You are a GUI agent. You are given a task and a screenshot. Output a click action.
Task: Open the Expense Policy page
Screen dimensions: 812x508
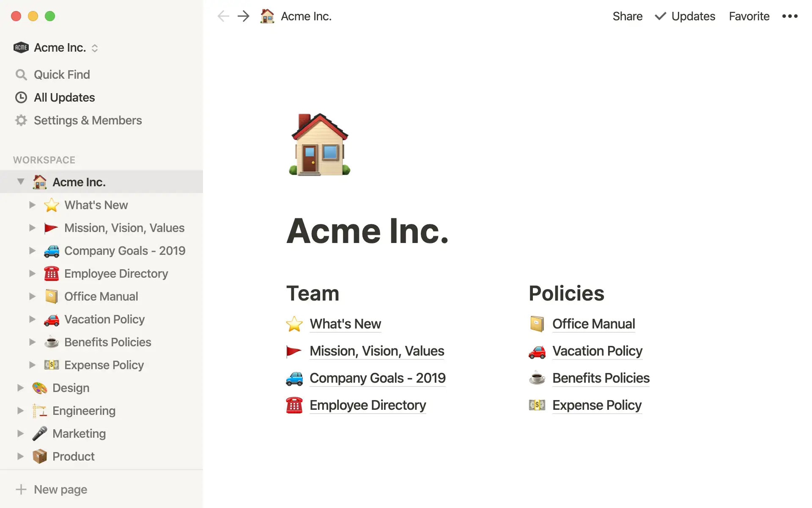[x=596, y=405]
